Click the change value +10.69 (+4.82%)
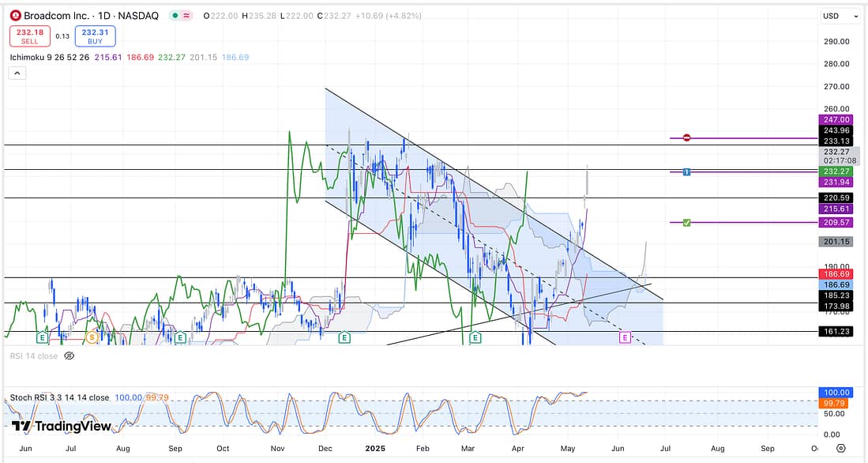 coord(389,16)
